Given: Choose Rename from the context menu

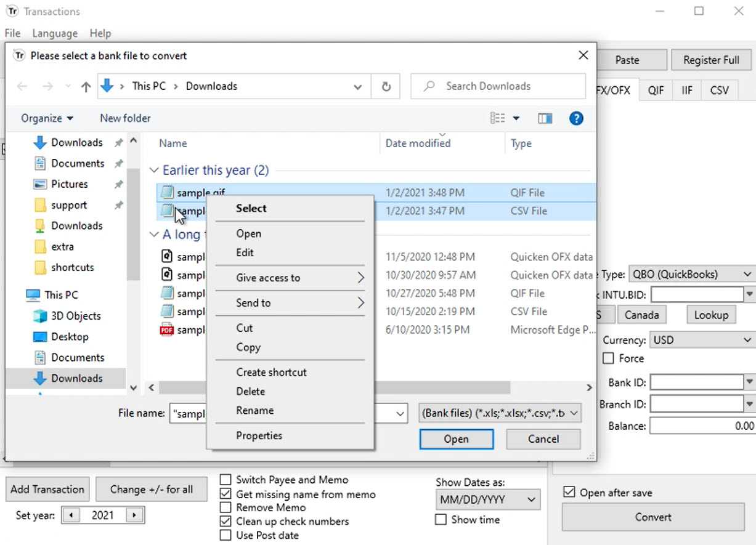Looking at the screenshot, I should click(254, 410).
